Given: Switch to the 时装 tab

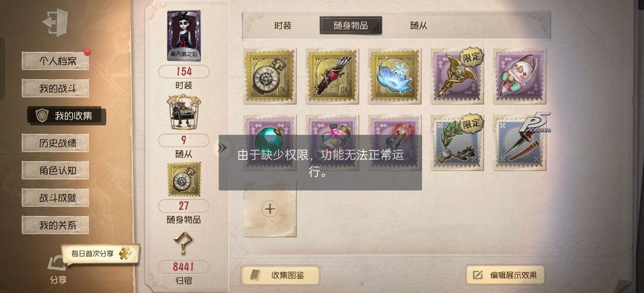Looking at the screenshot, I should [x=283, y=26].
